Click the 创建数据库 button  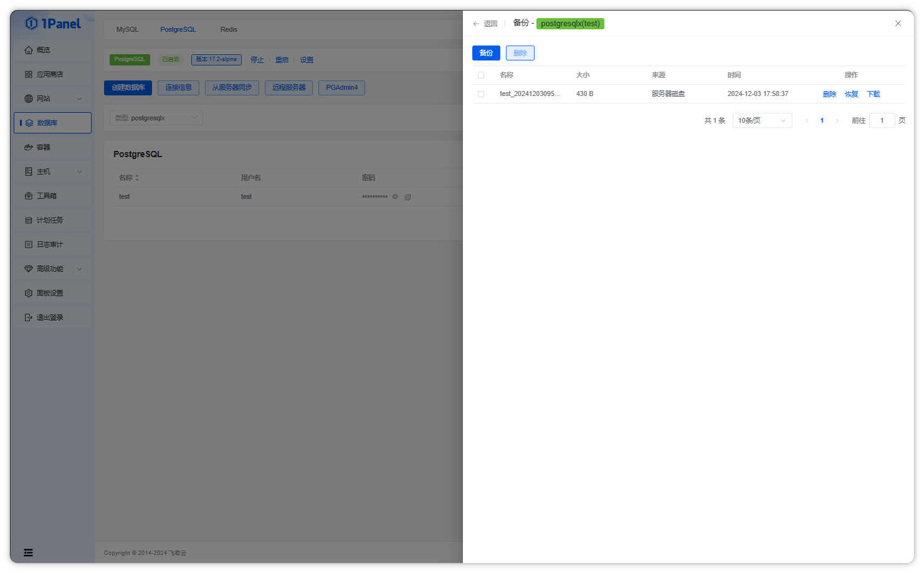pos(128,88)
